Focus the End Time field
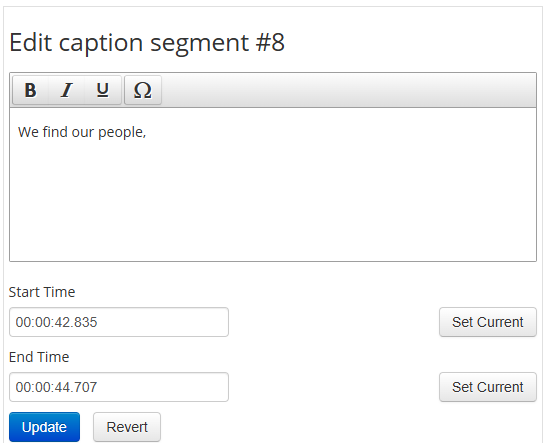Image resolution: width=551 pixels, height=443 pixels. (119, 387)
